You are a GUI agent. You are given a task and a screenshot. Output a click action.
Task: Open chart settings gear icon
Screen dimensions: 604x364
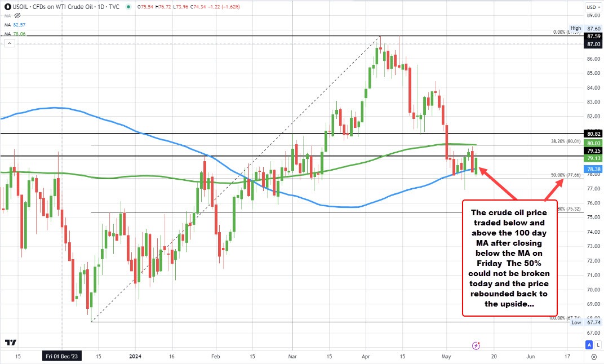tap(594, 357)
